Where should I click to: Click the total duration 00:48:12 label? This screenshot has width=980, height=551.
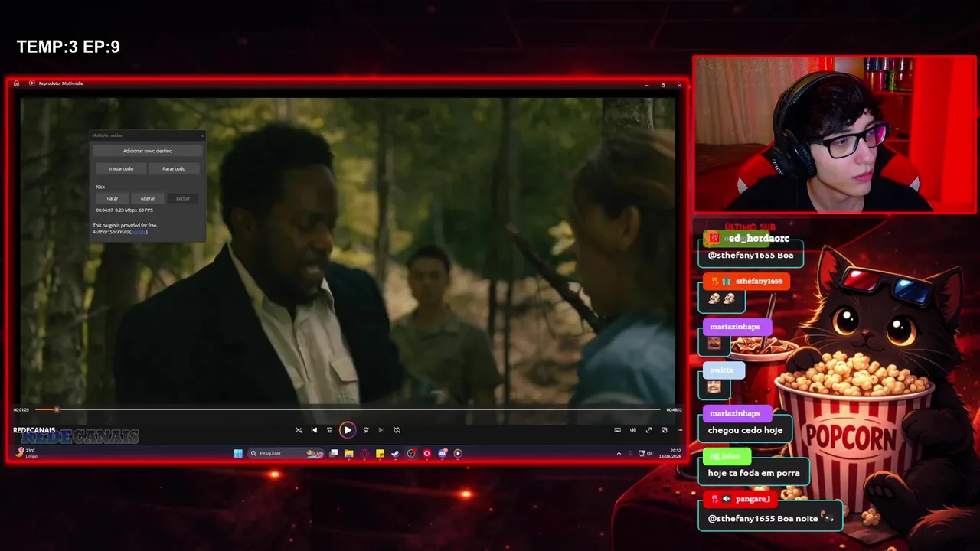point(674,410)
